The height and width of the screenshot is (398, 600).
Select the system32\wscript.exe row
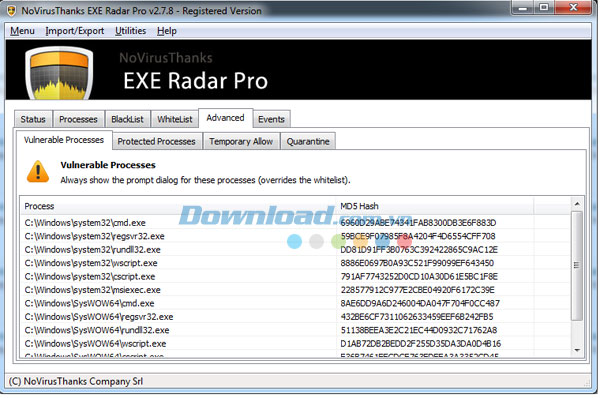[295, 263]
